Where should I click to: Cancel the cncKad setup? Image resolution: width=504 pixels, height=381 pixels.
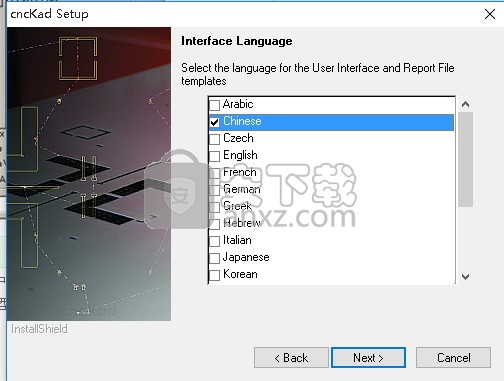coord(453,358)
